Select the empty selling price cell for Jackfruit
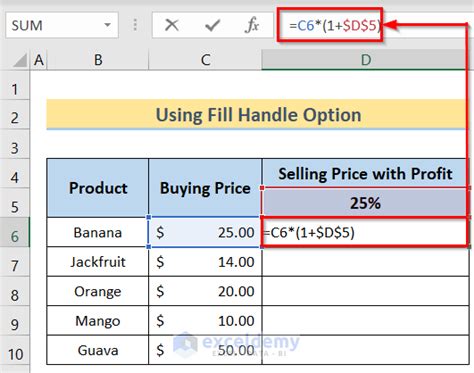This screenshot has height=373, width=474. point(366,262)
